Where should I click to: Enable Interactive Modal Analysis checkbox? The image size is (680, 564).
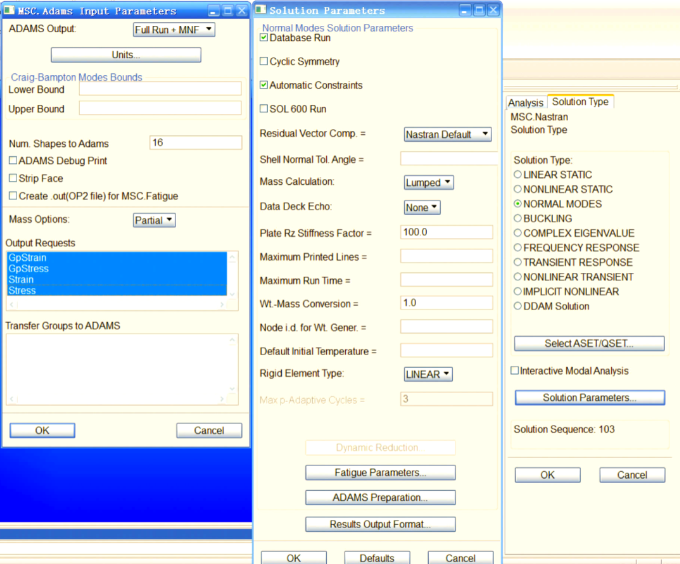[x=515, y=370]
